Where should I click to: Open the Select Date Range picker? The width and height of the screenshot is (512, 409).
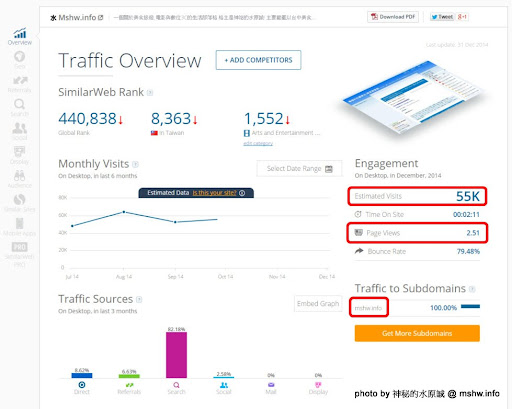click(x=299, y=169)
